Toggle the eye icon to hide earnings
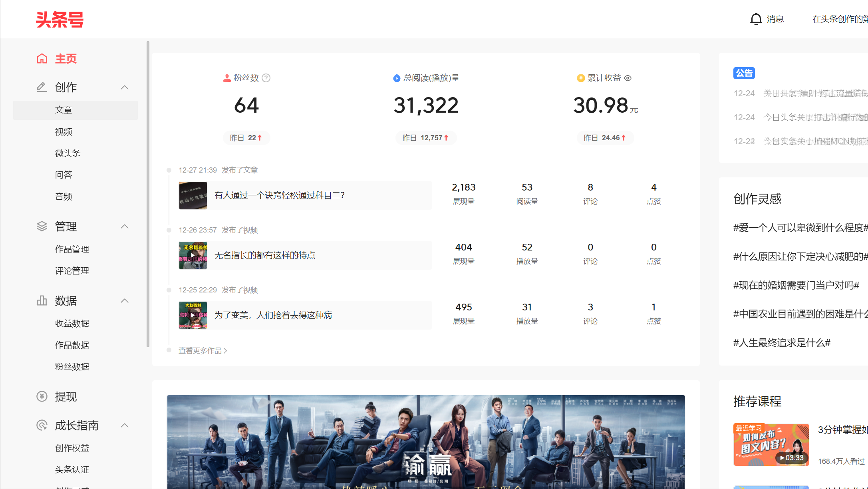This screenshot has height=489, width=868. pos(628,78)
